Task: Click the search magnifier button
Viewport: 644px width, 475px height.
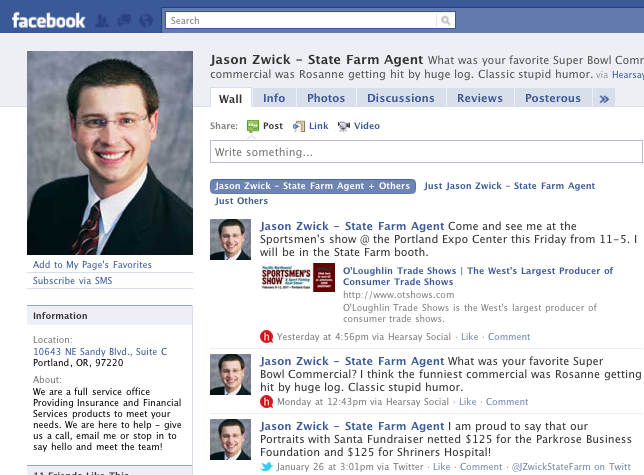Action: 446,20
